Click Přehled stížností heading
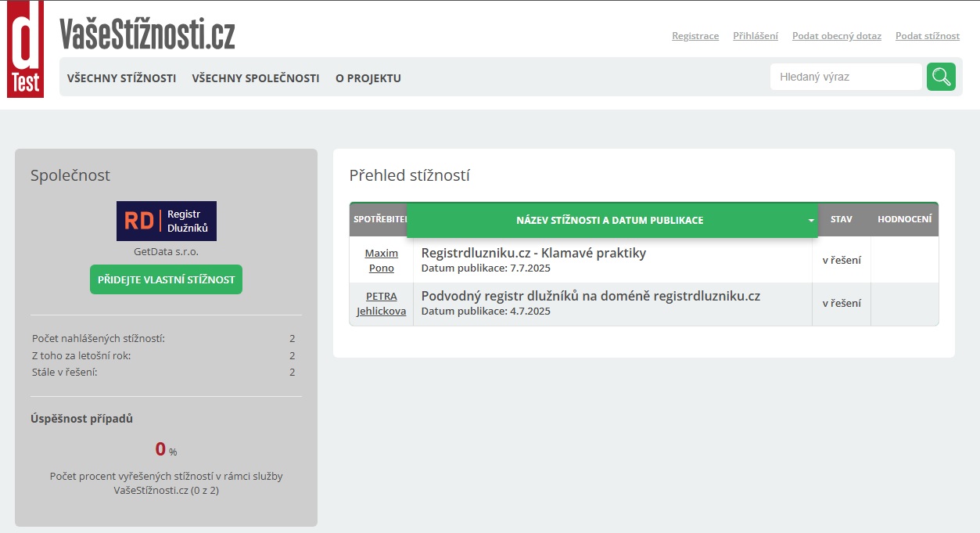980x533 pixels. (409, 175)
